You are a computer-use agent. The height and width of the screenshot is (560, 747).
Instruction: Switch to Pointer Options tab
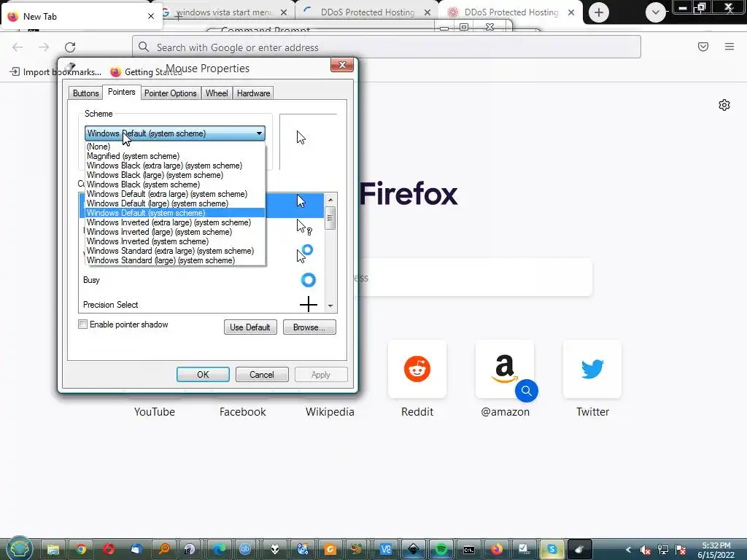coord(171,93)
